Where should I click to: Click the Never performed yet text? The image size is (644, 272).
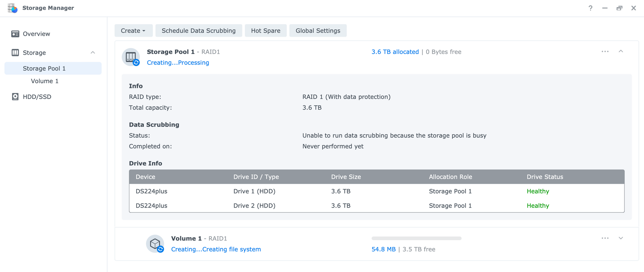(333, 146)
